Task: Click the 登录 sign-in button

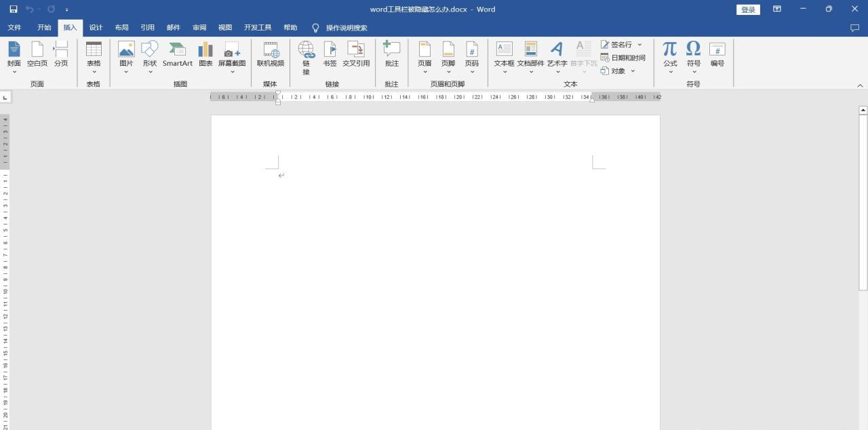Action: pos(748,9)
